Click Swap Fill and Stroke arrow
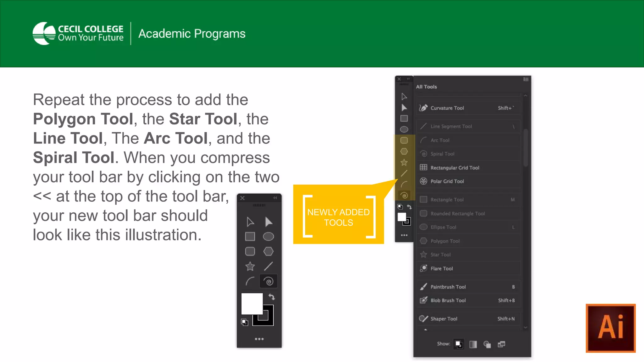Screen dimensions: 644x362 (x=272, y=297)
